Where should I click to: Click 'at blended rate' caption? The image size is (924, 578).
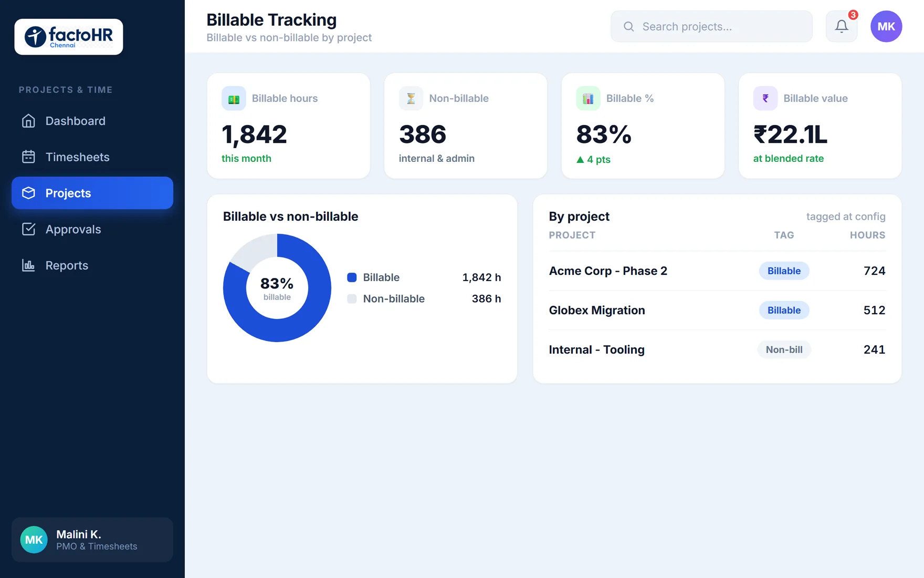click(x=788, y=158)
